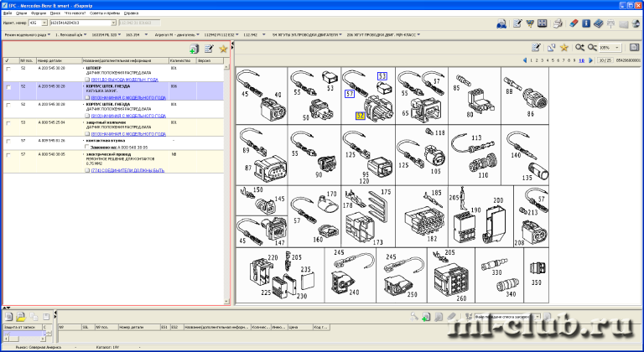Check the box for the ШТЕКЕР row

[x=8, y=69]
